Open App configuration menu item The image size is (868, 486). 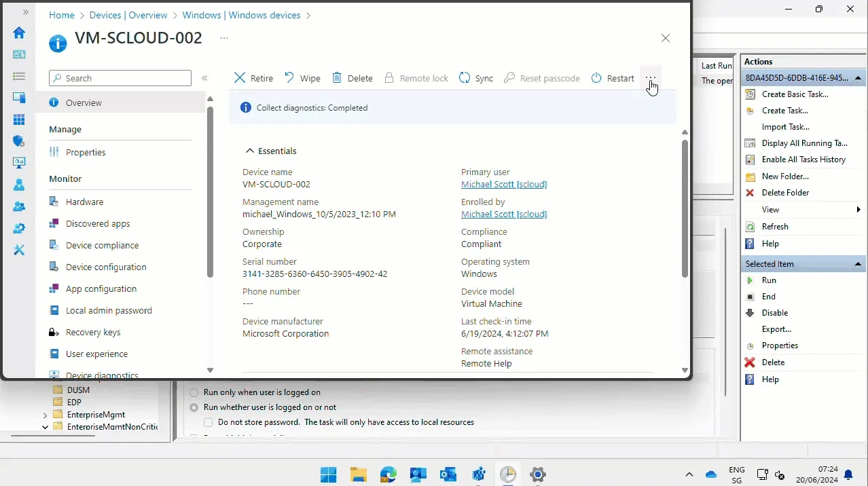tap(101, 288)
